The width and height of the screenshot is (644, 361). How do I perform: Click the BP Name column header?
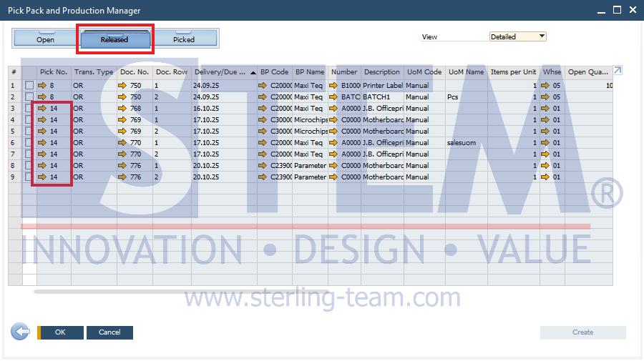tap(309, 72)
